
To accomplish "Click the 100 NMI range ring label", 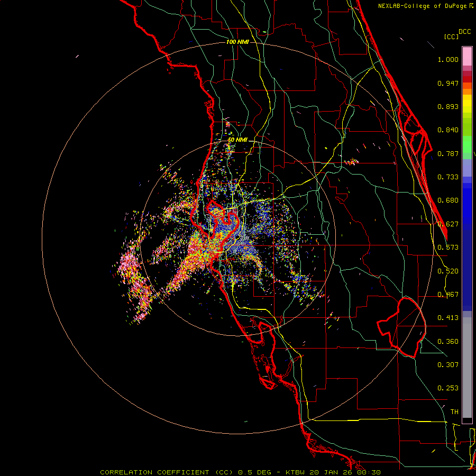I will coord(237,42).
